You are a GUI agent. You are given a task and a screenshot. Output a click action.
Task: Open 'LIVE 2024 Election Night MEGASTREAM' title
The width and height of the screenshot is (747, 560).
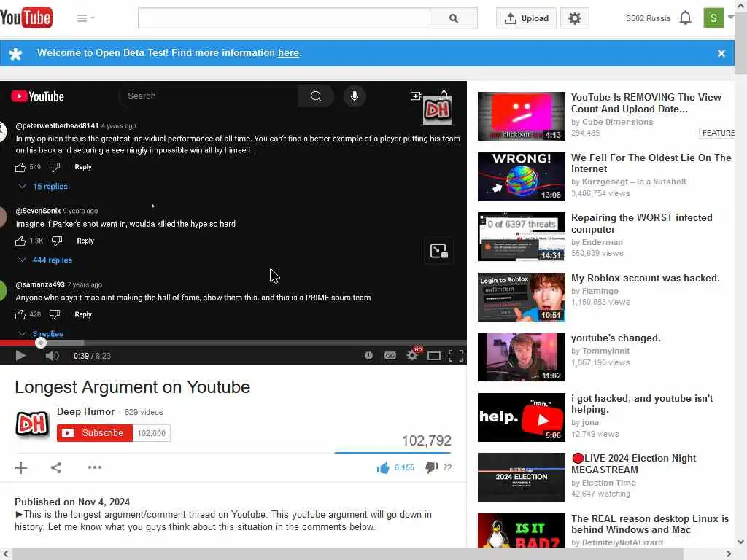tap(634, 464)
